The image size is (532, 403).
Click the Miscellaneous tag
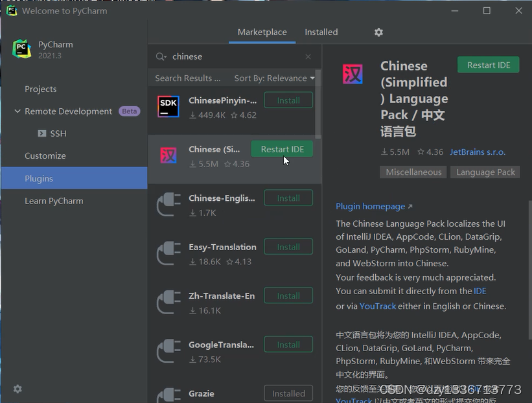pos(413,172)
